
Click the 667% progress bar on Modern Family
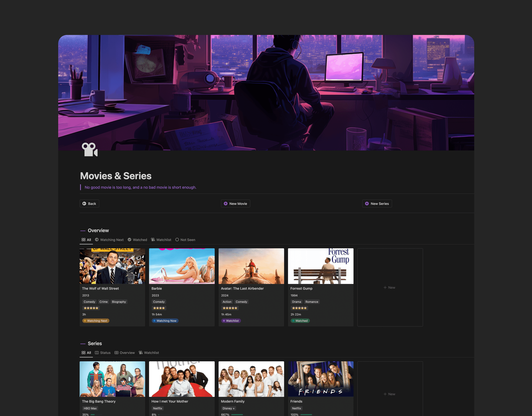pos(237,415)
